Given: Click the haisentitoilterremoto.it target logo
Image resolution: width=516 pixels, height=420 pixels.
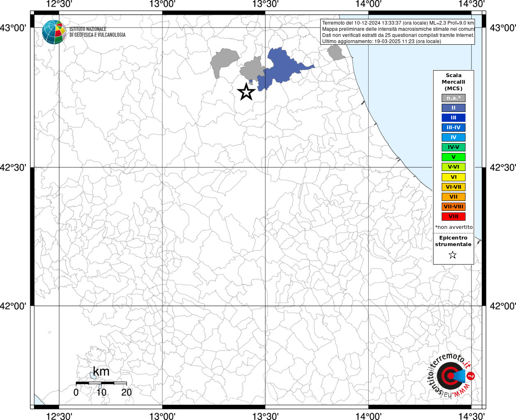Looking at the screenshot, I should click(x=451, y=375).
